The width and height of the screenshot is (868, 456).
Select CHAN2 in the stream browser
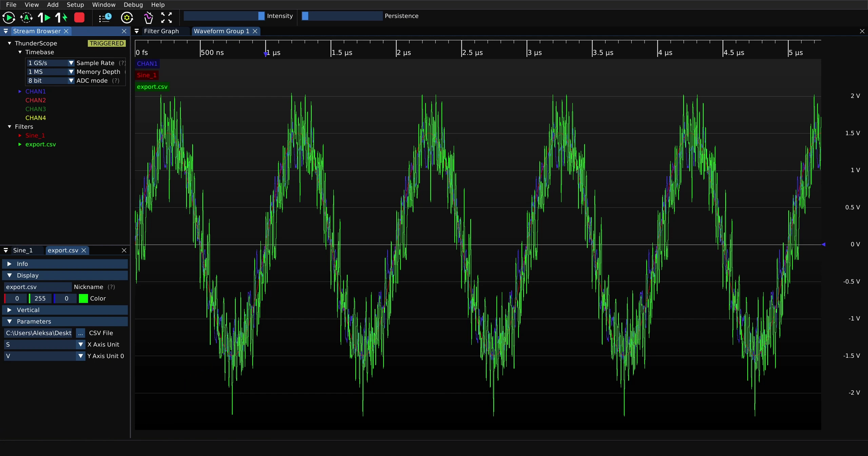tap(36, 100)
